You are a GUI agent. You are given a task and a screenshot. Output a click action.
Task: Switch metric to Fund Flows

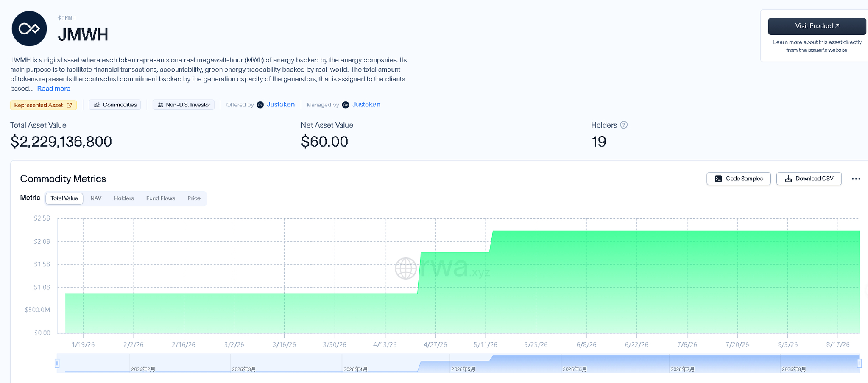tap(161, 198)
